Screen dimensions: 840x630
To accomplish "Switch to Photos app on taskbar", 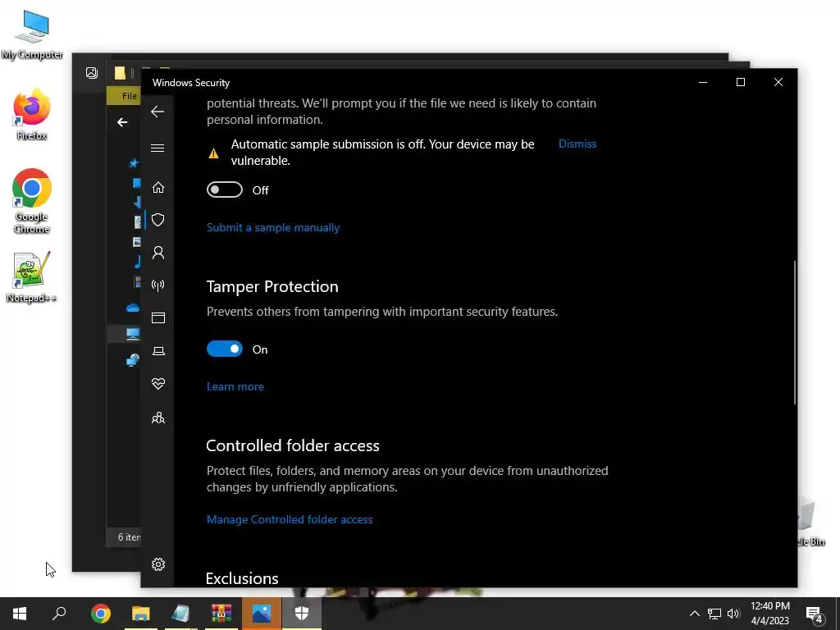I will pyautogui.click(x=262, y=614).
